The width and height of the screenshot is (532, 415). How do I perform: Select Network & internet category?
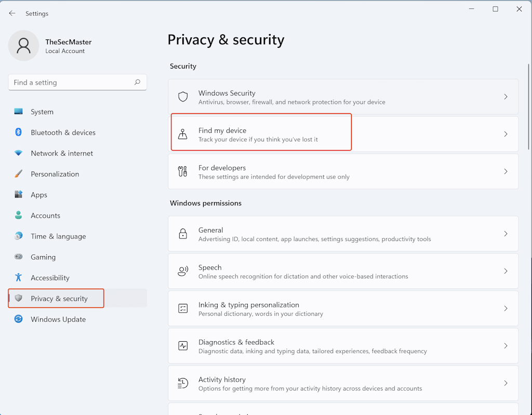pos(78,153)
